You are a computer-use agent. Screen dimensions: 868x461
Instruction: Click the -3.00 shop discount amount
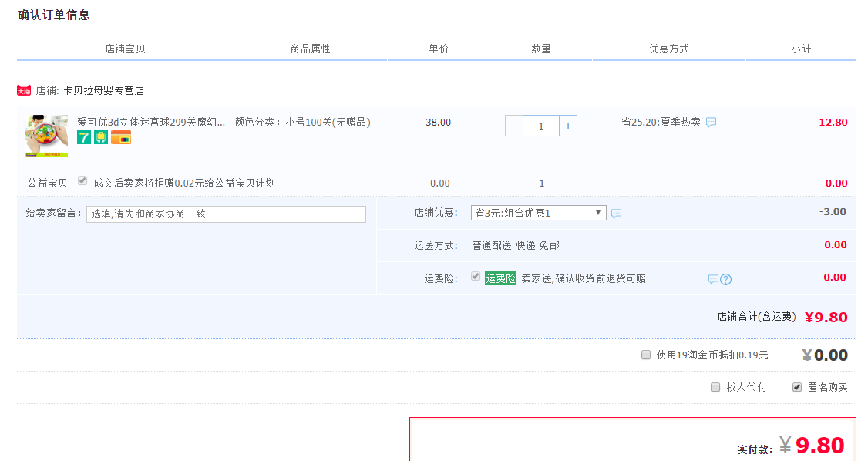(x=833, y=211)
